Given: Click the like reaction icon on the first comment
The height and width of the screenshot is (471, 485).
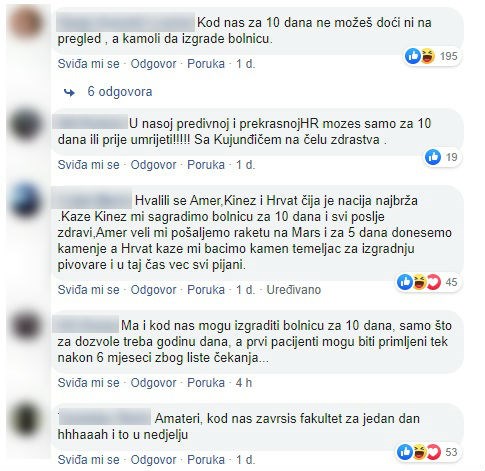Looking at the screenshot, I should 413,56.
